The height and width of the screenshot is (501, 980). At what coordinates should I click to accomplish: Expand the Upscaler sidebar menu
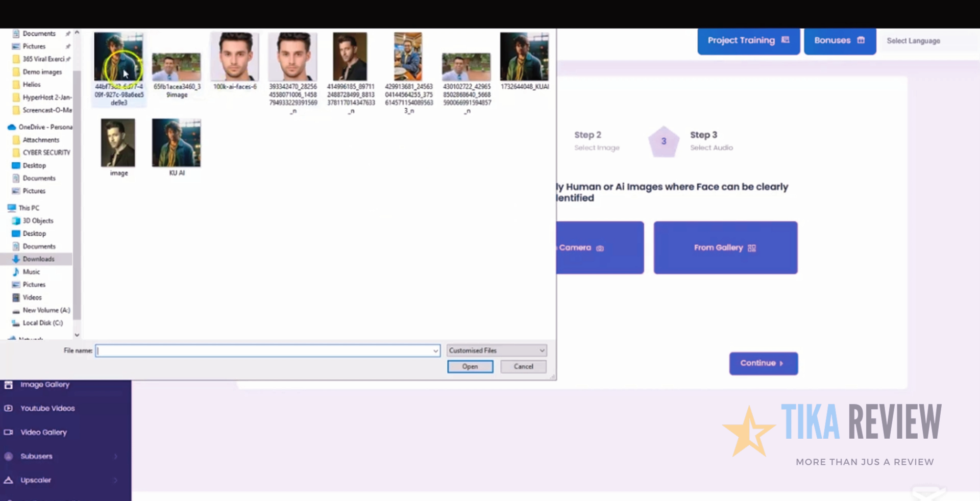click(x=61, y=480)
